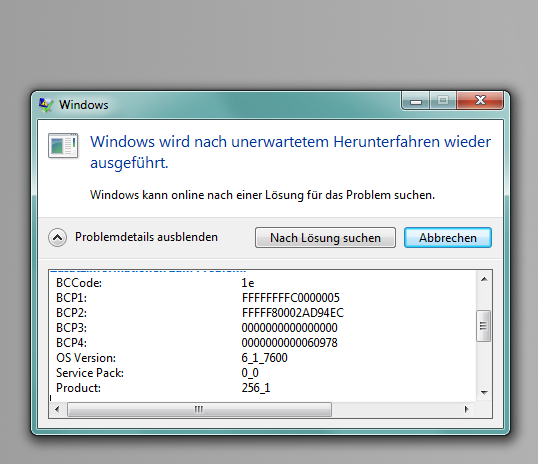This screenshot has width=538, height=464.
Task: Click 'Problemdetails ausblenden' label
Action: tap(146, 237)
